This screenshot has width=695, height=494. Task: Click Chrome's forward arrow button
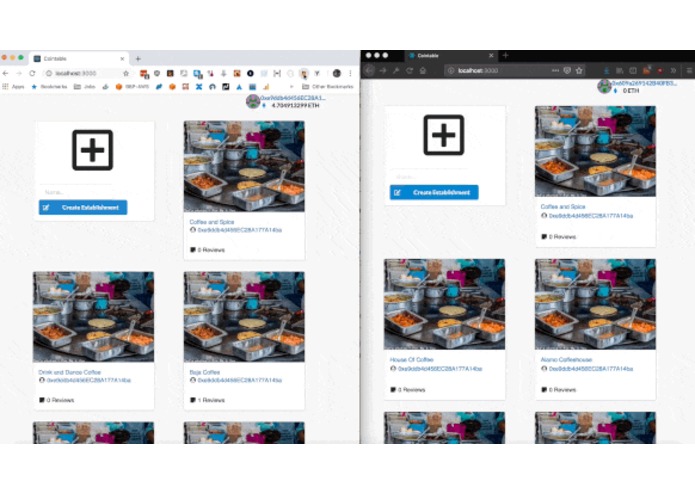point(19,73)
